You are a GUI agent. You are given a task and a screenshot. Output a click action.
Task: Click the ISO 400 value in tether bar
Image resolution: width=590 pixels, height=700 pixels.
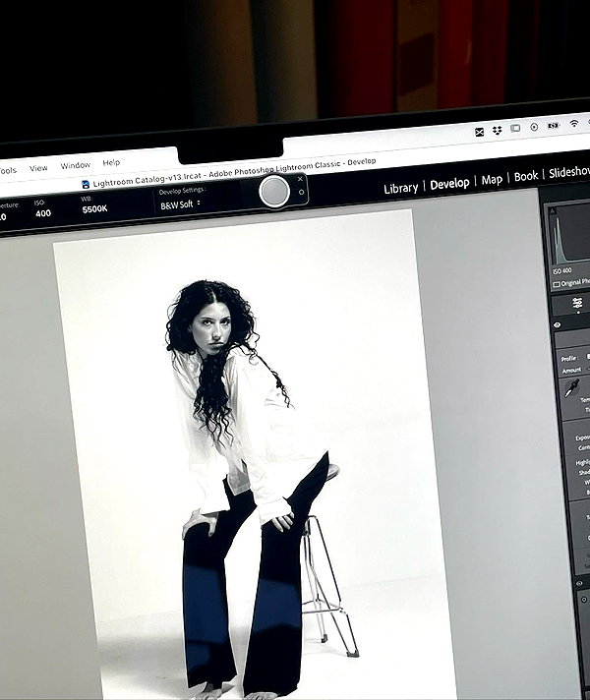click(x=43, y=213)
